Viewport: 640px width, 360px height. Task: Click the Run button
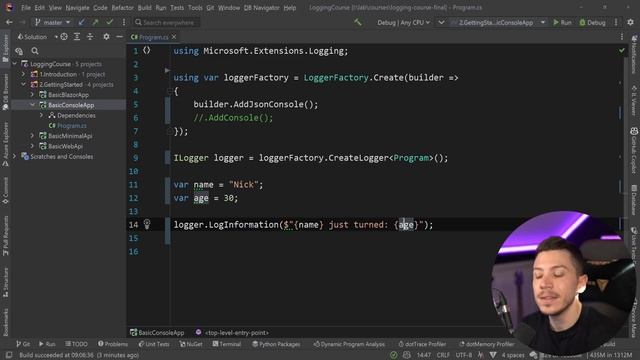point(562,22)
